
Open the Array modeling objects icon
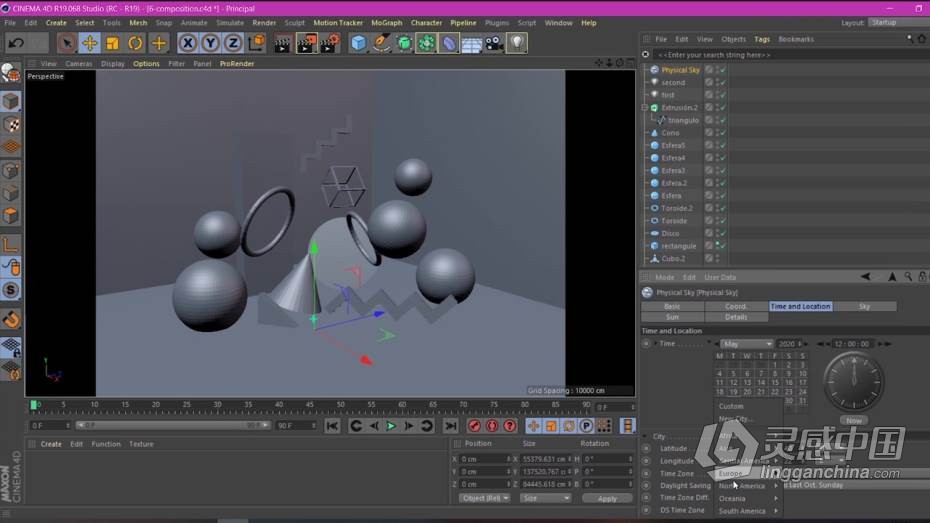[x=426, y=43]
